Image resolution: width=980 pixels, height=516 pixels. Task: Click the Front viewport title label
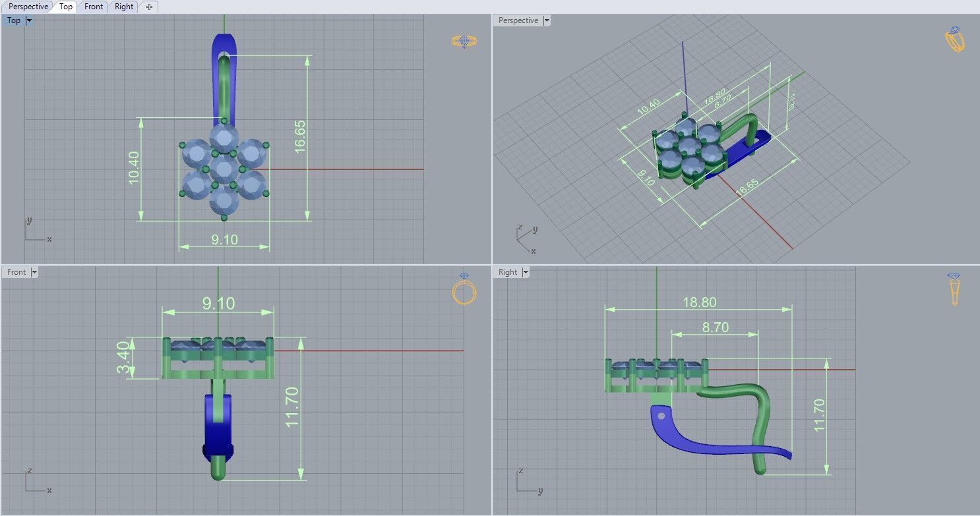click(x=16, y=272)
